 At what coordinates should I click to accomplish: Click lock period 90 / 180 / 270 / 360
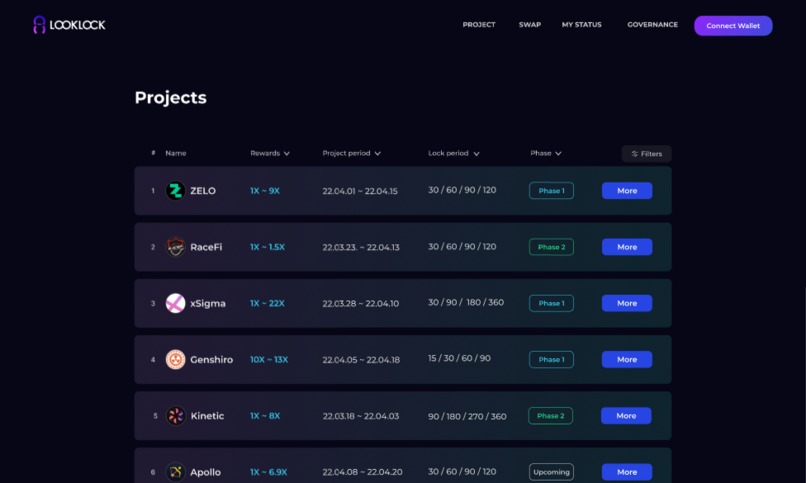tap(467, 416)
